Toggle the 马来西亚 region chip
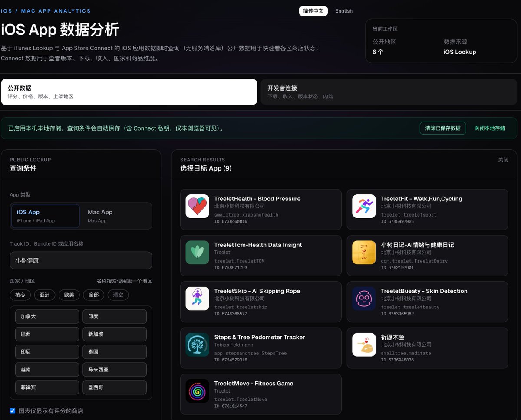Screen dimensions: 521x420 tap(115, 370)
